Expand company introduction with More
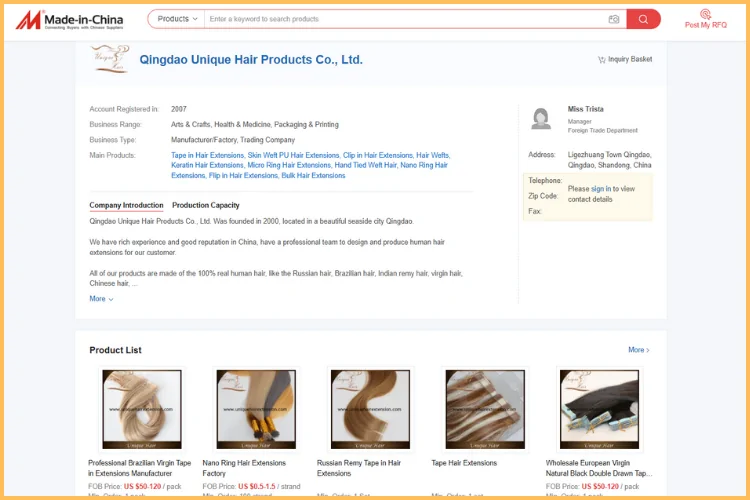 (101, 299)
